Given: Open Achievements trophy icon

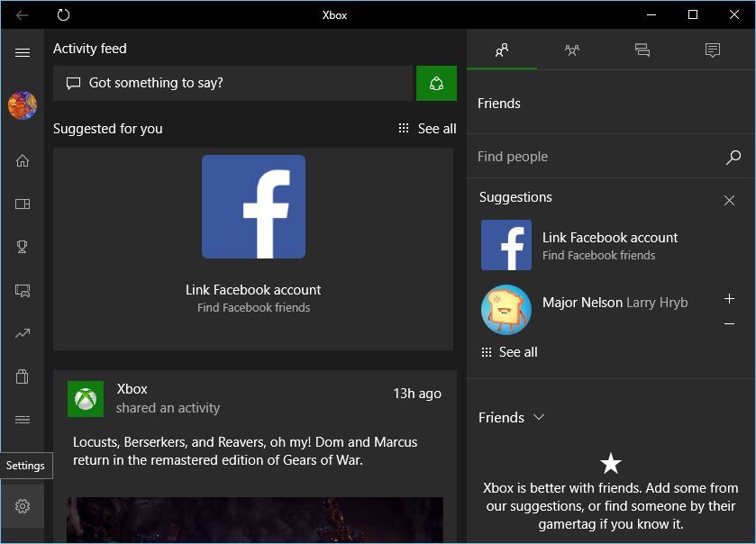Looking at the screenshot, I should [x=23, y=248].
